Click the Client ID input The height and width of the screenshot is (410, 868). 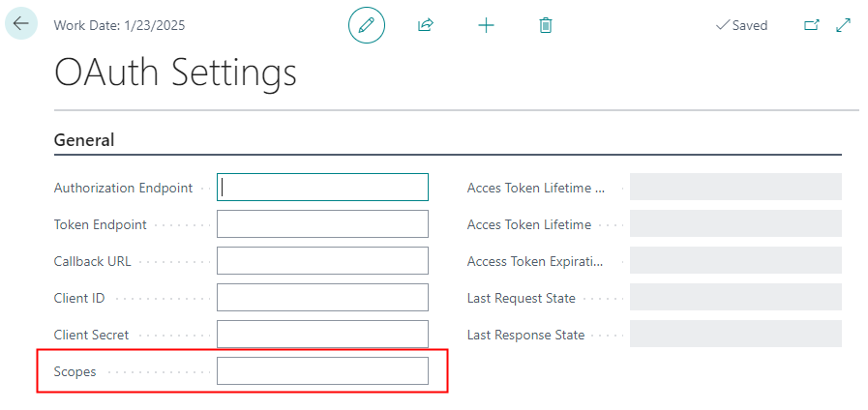click(x=322, y=298)
